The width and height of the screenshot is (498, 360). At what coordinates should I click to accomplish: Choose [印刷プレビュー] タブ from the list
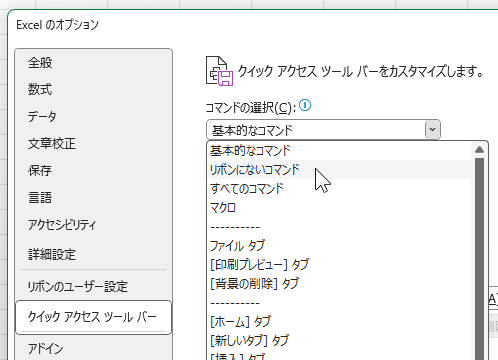coord(340,265)
